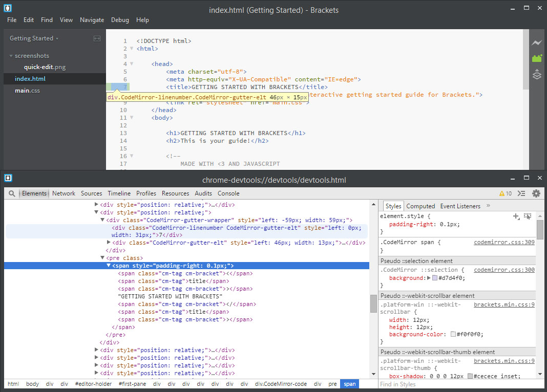Image resolution: width=547 pixels, height=392 pixels.
Task: Switch to the Profiles tab
Action: point(146,193)
